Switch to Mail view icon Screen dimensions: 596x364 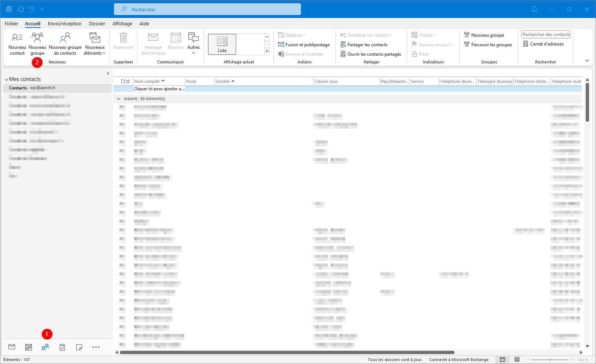(x=12, y=347)
